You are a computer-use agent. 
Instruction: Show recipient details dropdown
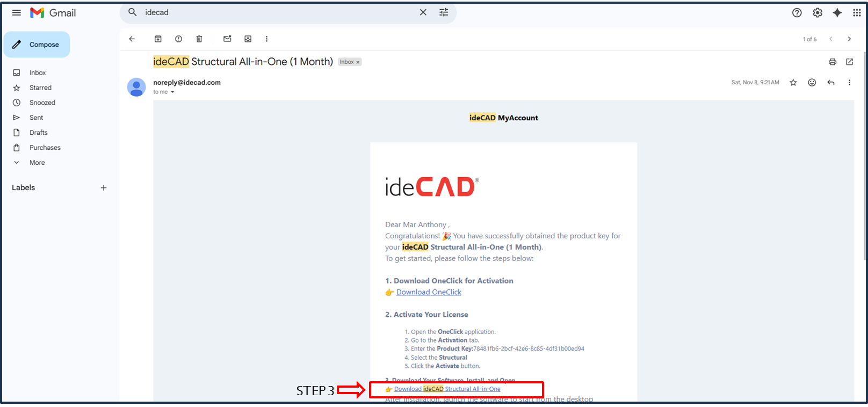point(172,92)
